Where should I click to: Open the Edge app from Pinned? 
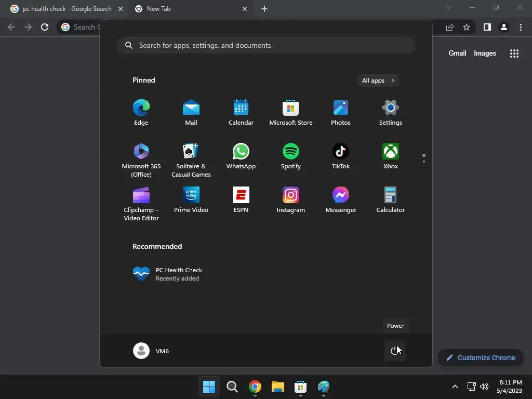(141, 112)
